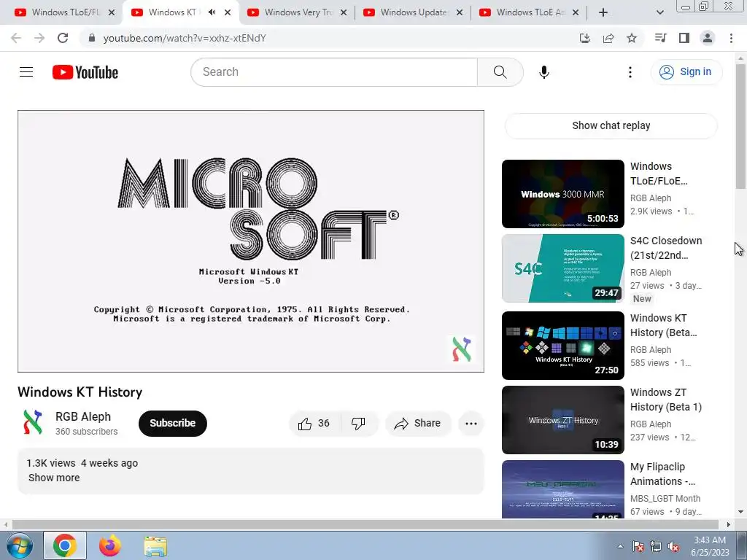Image resolution: width=747 pixels, height=560 pixels.
Task: Mute the Windows KT tab audio icon
Action: click(212, 12)
